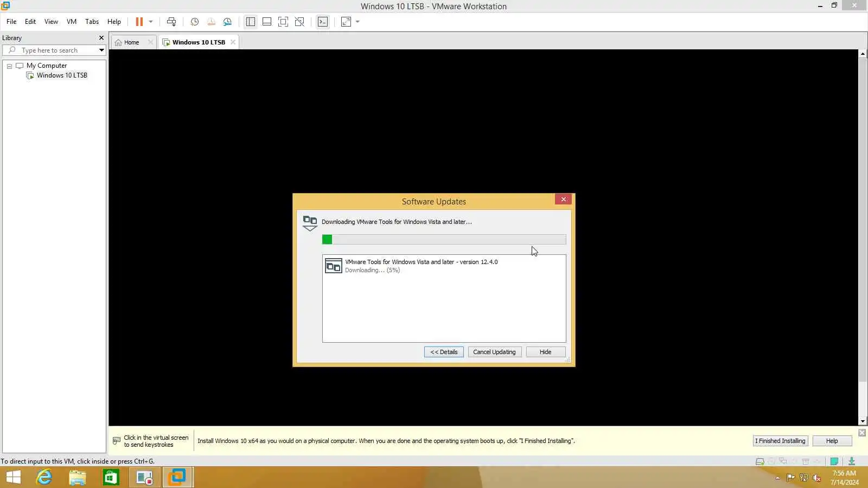Open the File menu
868x488 pixels.
pyautogui.click(x=11, y=22)
